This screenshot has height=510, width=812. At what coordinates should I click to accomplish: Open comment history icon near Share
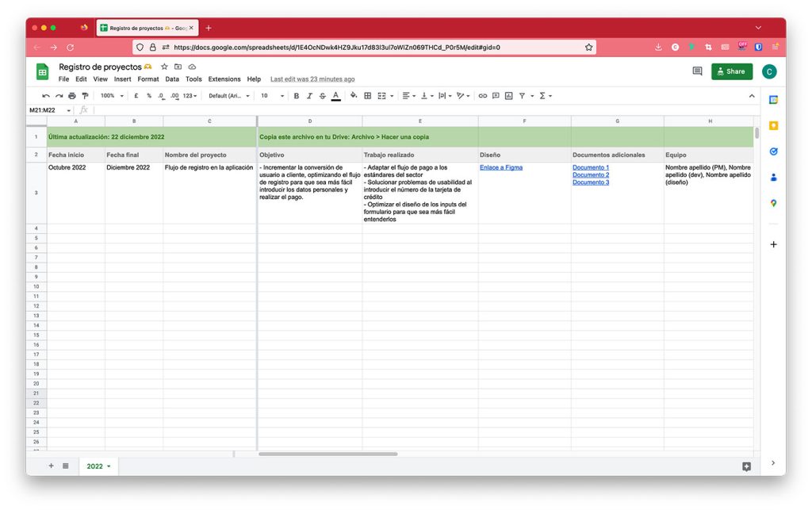click(x=697, y=71)
